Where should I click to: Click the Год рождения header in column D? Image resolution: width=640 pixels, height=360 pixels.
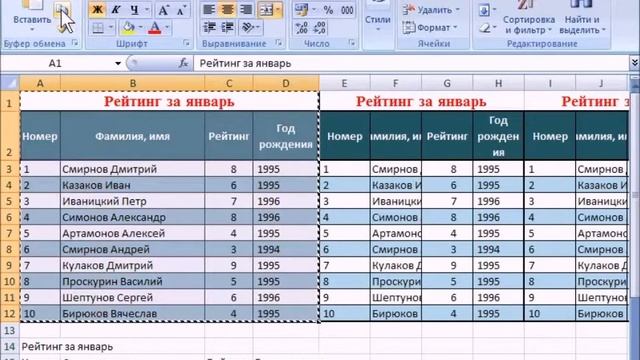285,136
